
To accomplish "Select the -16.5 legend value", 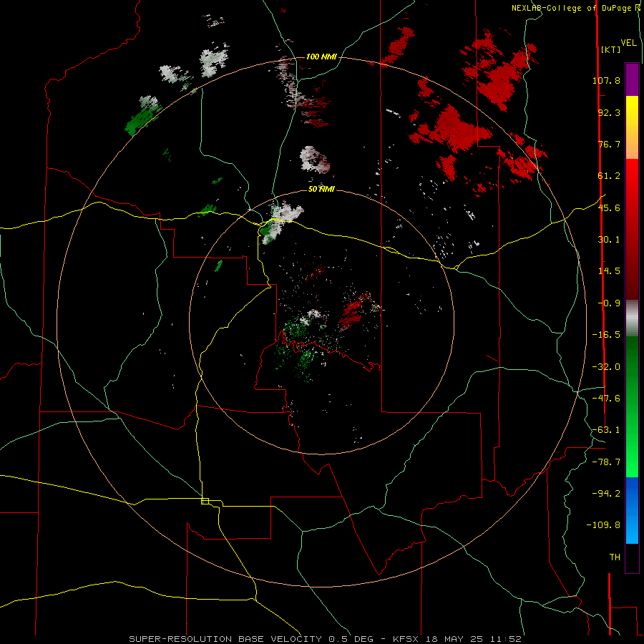I will point(606,335).
